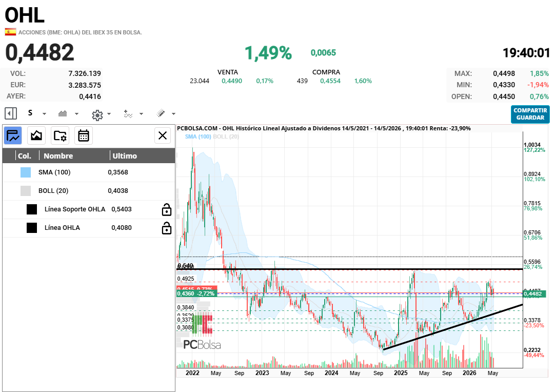
Task: Open the calendar tab icon
Action: click(84, 135)
